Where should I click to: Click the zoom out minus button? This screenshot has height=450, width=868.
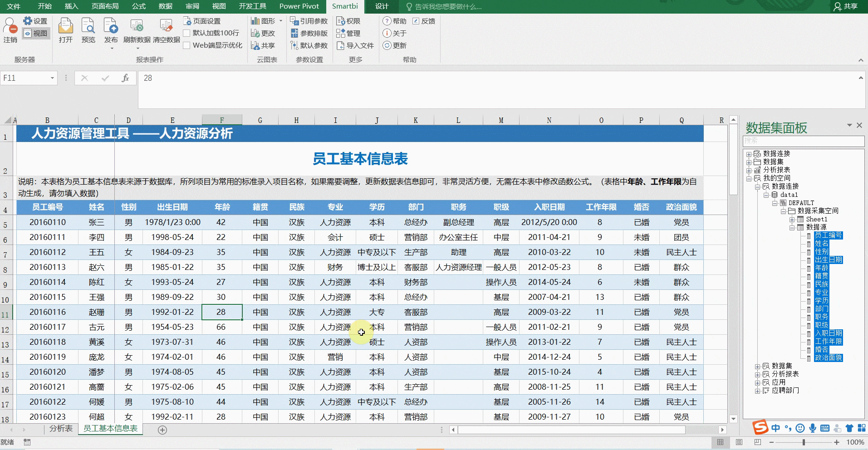click(772, 442)
